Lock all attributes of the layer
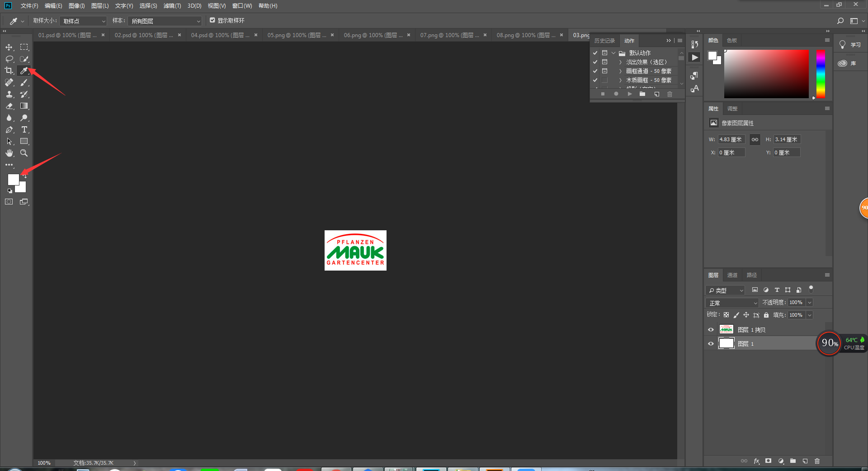This screenshot has width=868, height=471. [x=766, y=315]
